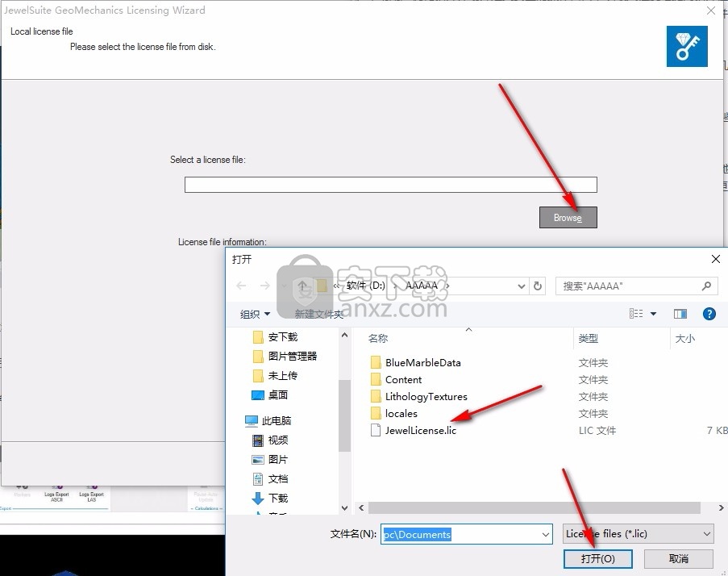Open the file dialog help icon
The width and height of the screenshot is (728, 576).
(709, 314)
